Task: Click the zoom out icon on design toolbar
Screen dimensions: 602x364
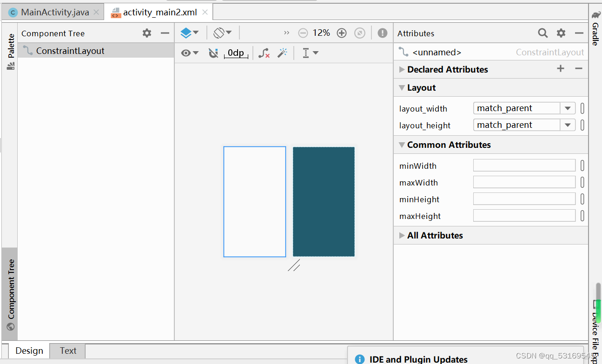Action: pyautogui.click(x=303, y=33)
